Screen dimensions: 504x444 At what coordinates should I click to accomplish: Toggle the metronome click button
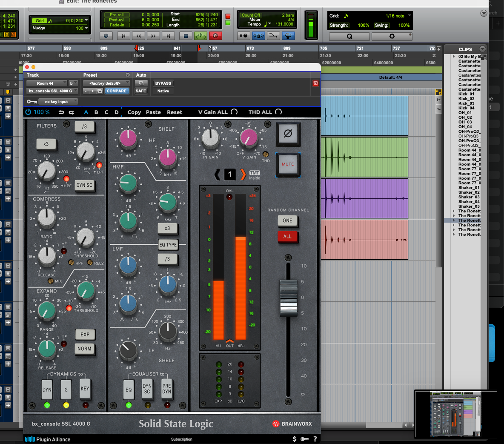(x=258, y=36)
